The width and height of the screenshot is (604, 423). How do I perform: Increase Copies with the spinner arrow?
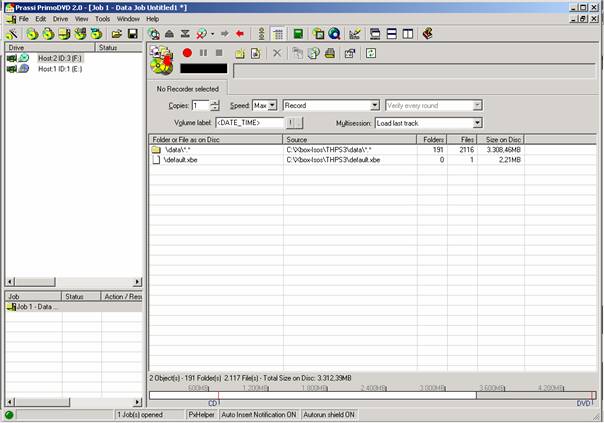click(x=215, y=102)
